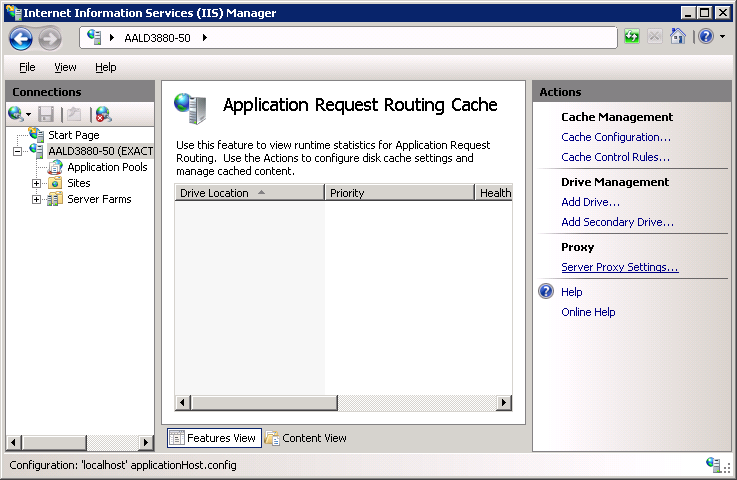Click the grid's scroll left arrow
The width and height of the screenshot is (737, 480).
pyautogui.click(x=183, y=402)
